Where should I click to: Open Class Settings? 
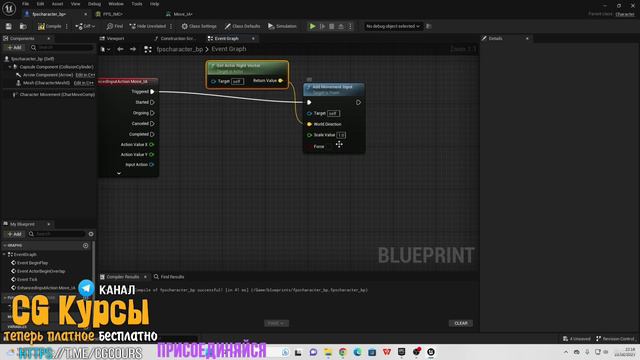pyautogui.click(x=199, y=26)
